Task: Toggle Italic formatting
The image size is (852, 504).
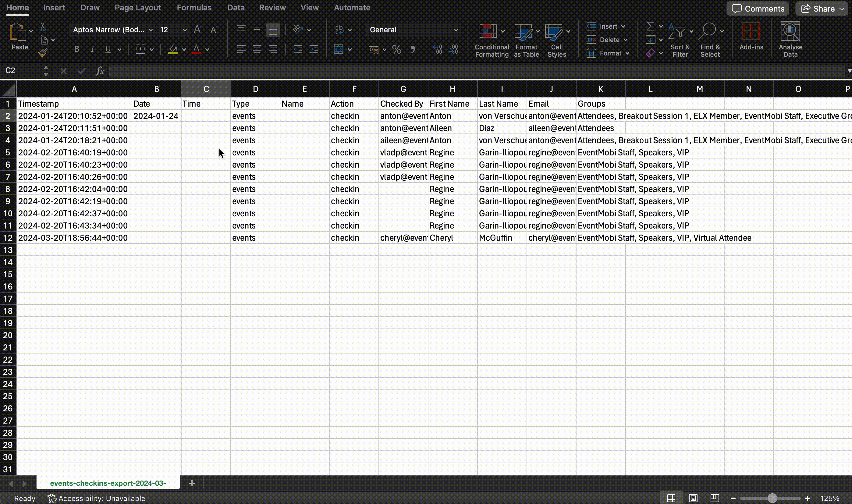Action: click(92, 50)
